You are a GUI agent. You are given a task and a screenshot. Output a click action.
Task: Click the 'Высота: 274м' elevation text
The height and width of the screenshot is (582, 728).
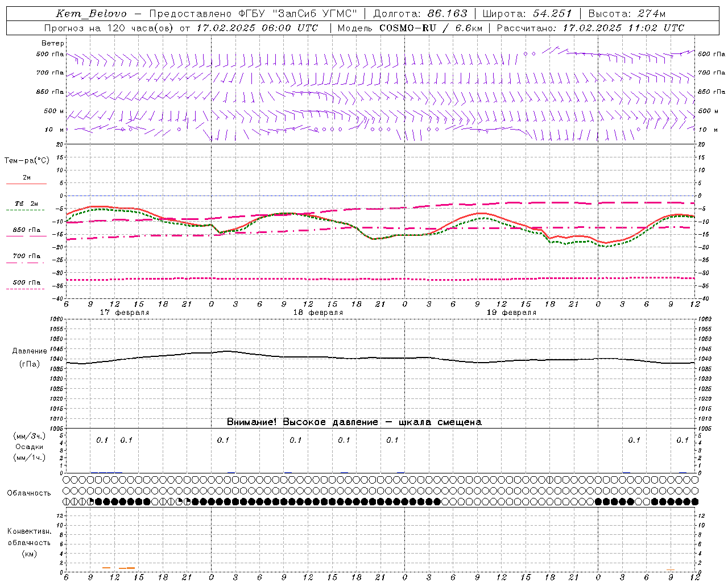(627, 14)
